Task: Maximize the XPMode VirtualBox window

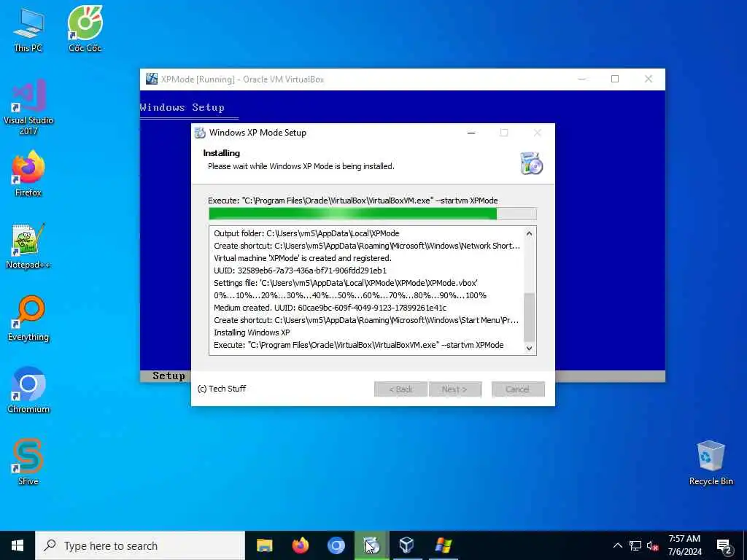Action: (x=615, y=79)
